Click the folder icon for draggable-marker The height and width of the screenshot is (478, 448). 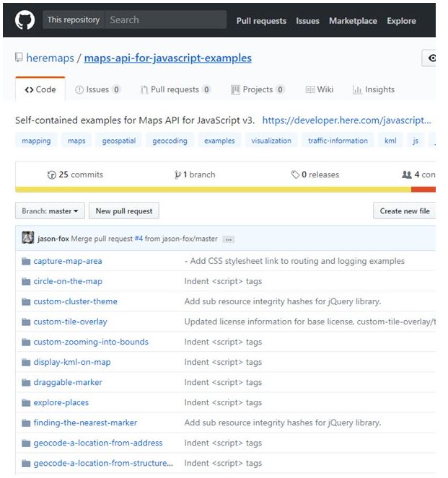click(26, 382)
